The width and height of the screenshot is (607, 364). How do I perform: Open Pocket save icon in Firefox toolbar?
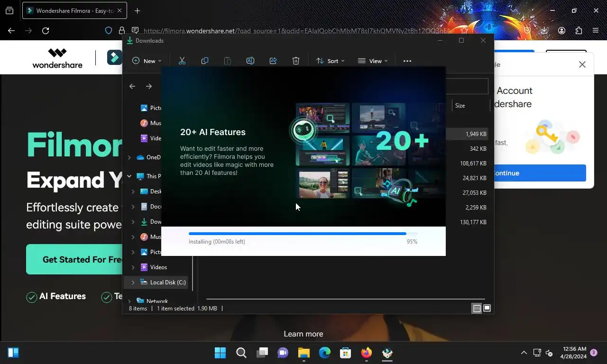pyautogui.click(x=527, y=31)
